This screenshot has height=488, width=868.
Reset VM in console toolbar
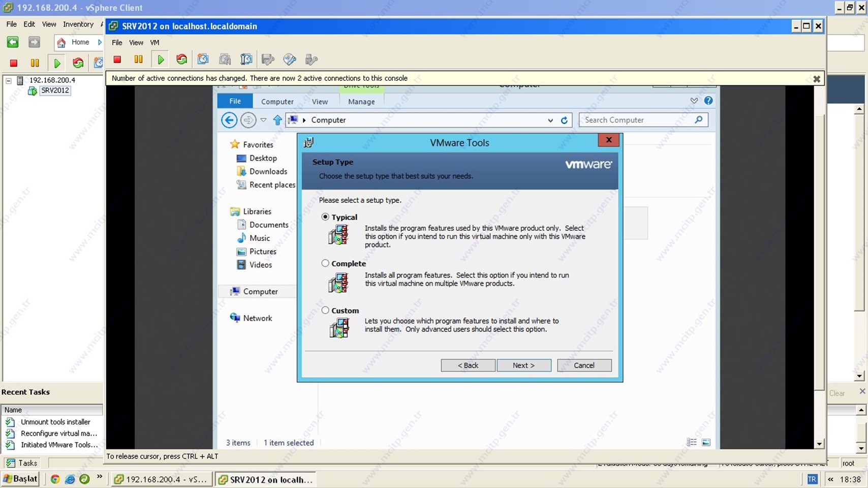point(181,59)
